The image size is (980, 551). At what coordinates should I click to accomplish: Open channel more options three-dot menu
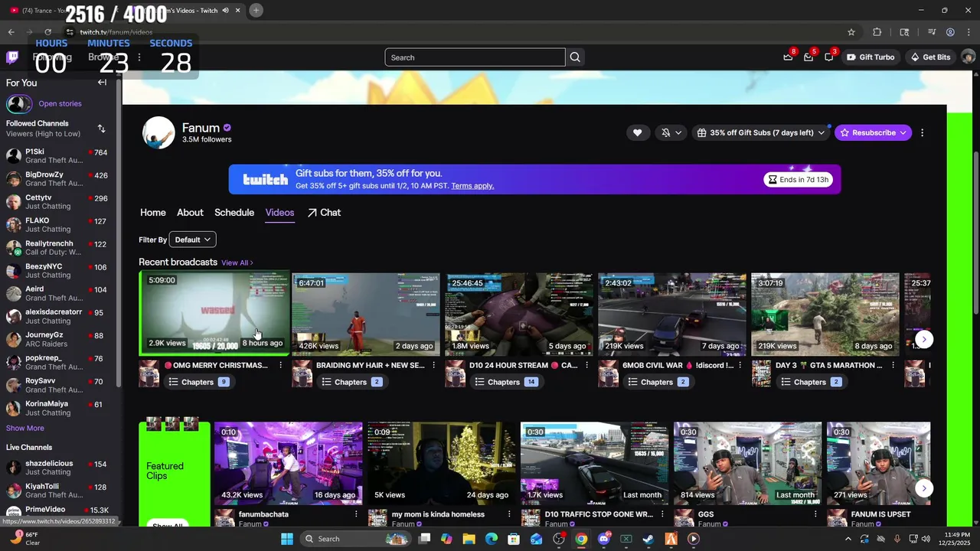tap(922, 132)
